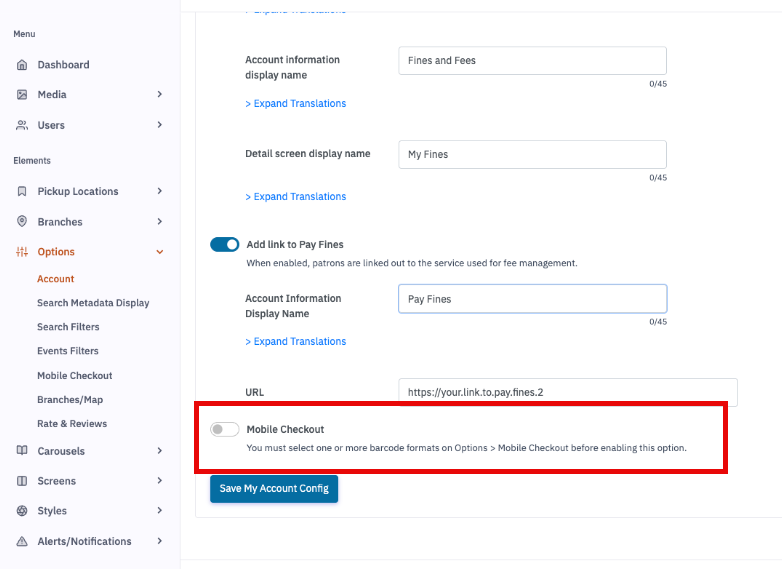Select Mobile Checkout in the Options submenu
Screen dimensions: 782x569
click(75, 376)
